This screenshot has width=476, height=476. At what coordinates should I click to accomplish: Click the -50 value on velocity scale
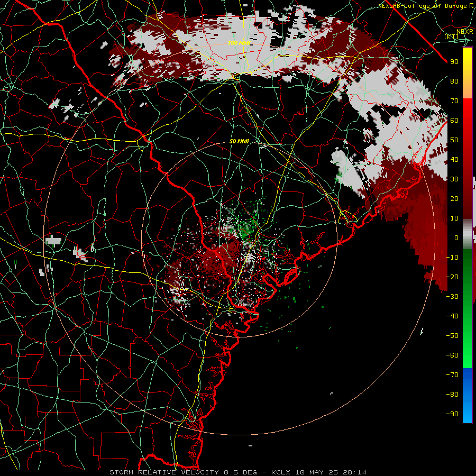(452, 336)
